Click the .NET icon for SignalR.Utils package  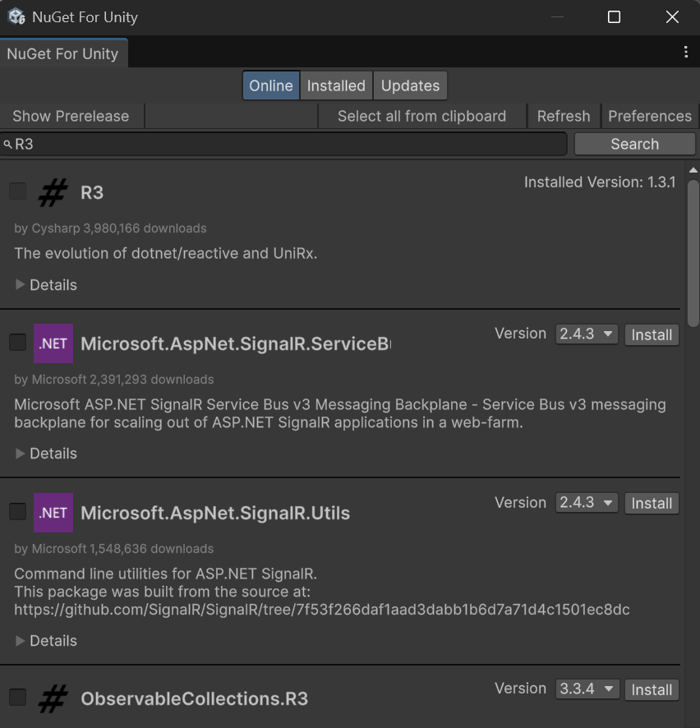pos(53,513)
